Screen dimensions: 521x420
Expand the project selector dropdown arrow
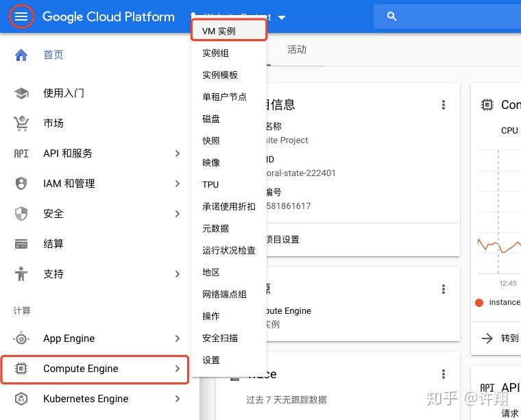[x=282, y=17]
